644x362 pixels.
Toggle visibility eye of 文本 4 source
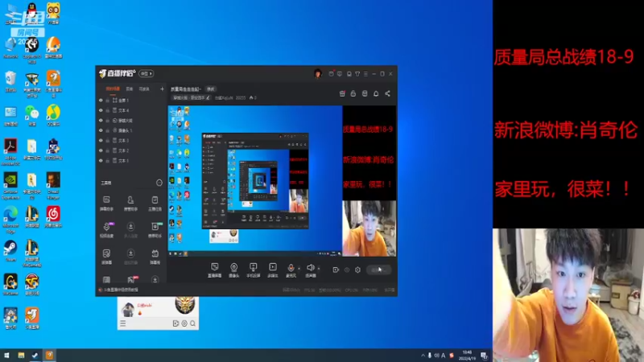(101, 110)
